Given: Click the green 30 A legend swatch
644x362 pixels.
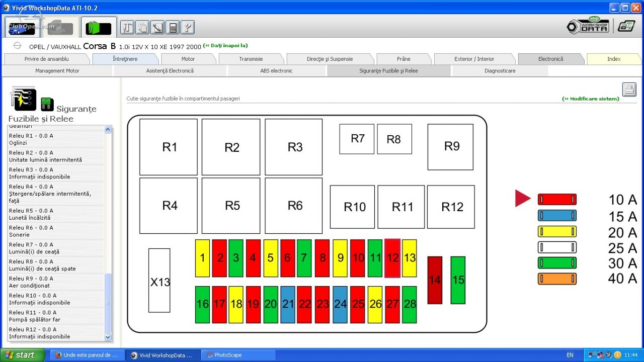Looking at the screenshot, I should point(557,263).
